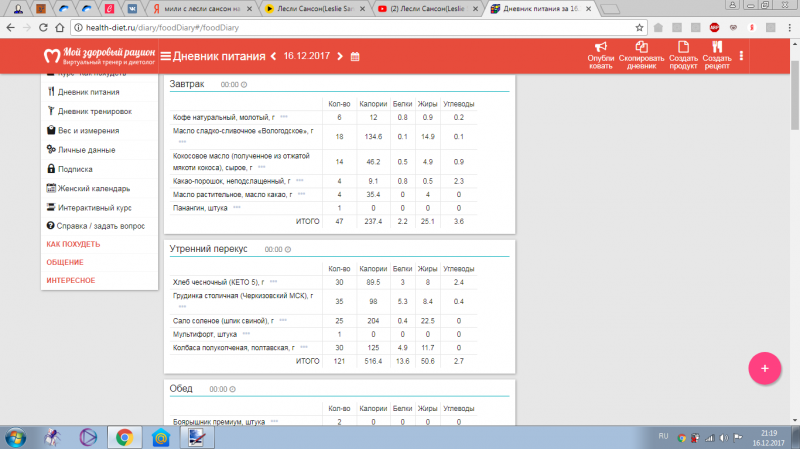Go to next day with right arrow

pyautogui.click(x=340, y=56)
